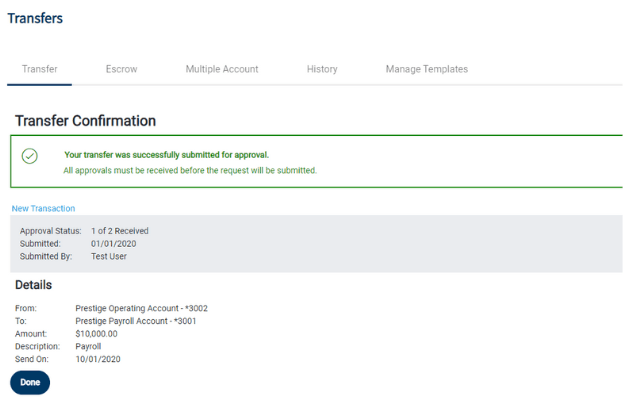
Task: Switch to the Escrow tab
Action: (122, 69)
